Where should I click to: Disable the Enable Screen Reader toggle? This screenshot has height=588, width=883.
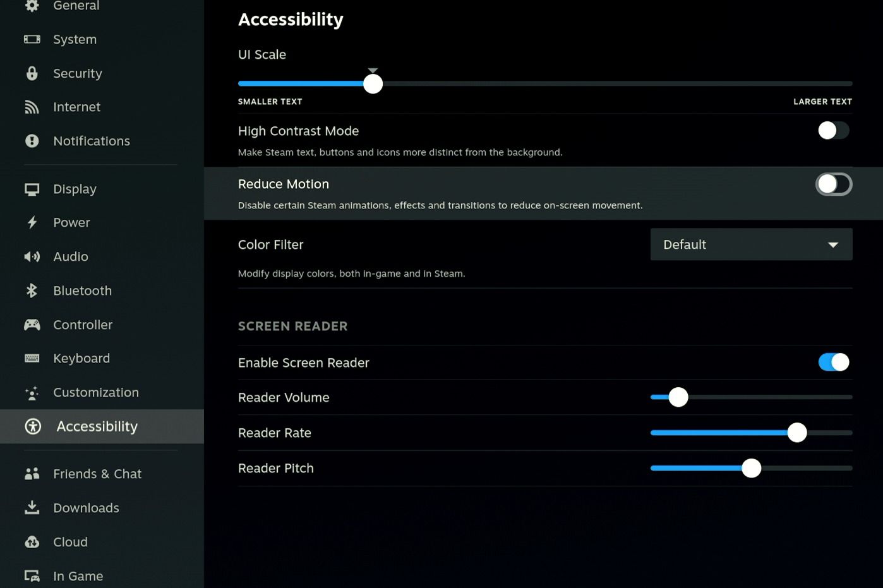coord(833,362)
